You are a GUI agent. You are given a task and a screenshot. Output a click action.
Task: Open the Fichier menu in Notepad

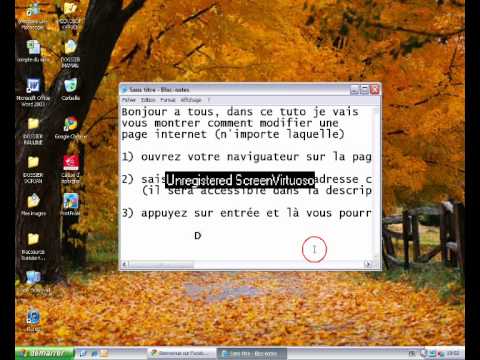129,100
